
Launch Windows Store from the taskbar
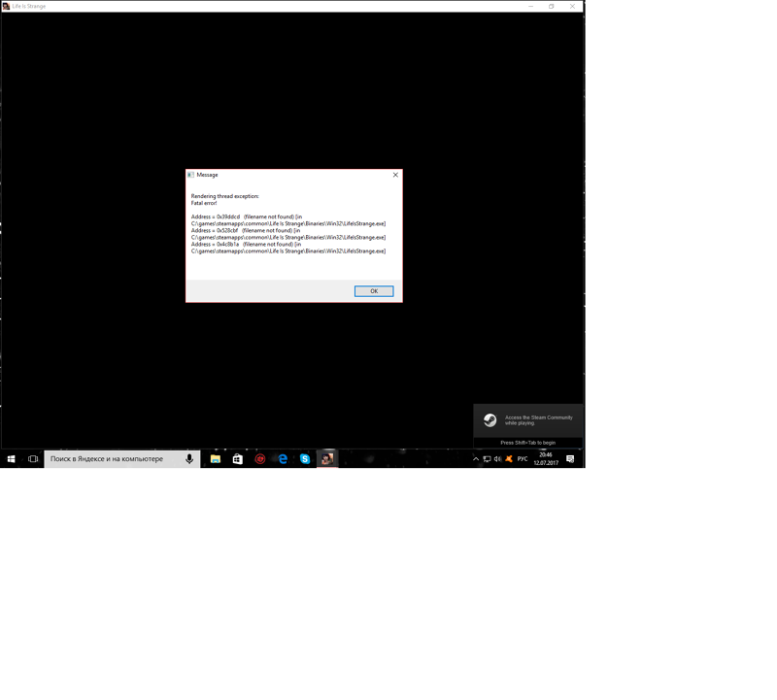click(x=237, y=459)
